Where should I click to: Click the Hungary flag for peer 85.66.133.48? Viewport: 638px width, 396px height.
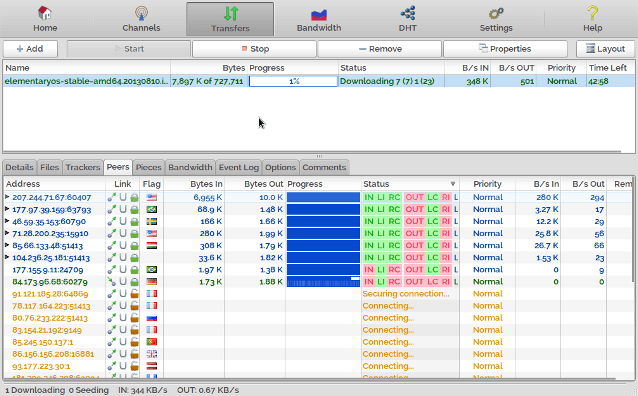pos(152,246)
